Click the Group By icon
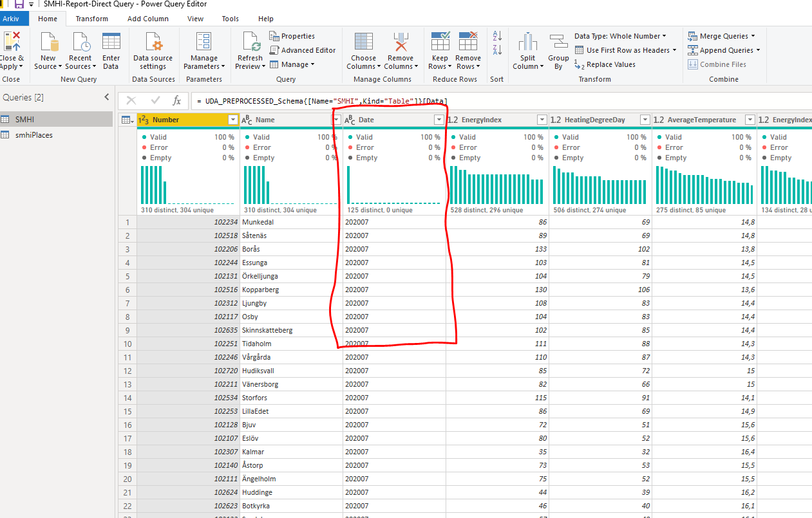 559,42
